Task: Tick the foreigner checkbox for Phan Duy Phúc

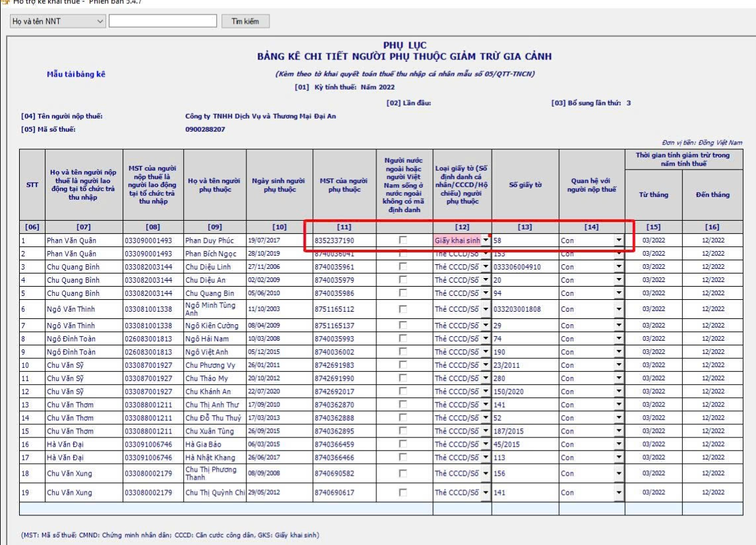Action: coord(403,241)
